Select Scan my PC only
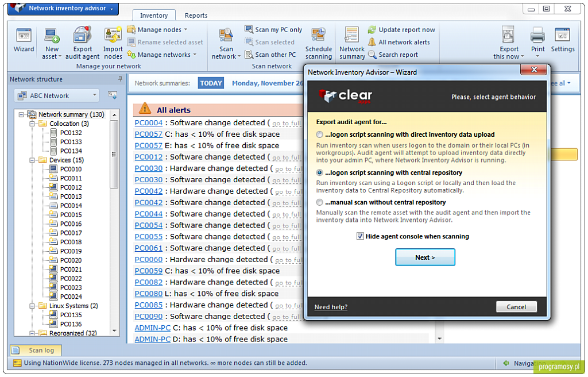This screenshot has height=377, width=588. coord(273,30)
